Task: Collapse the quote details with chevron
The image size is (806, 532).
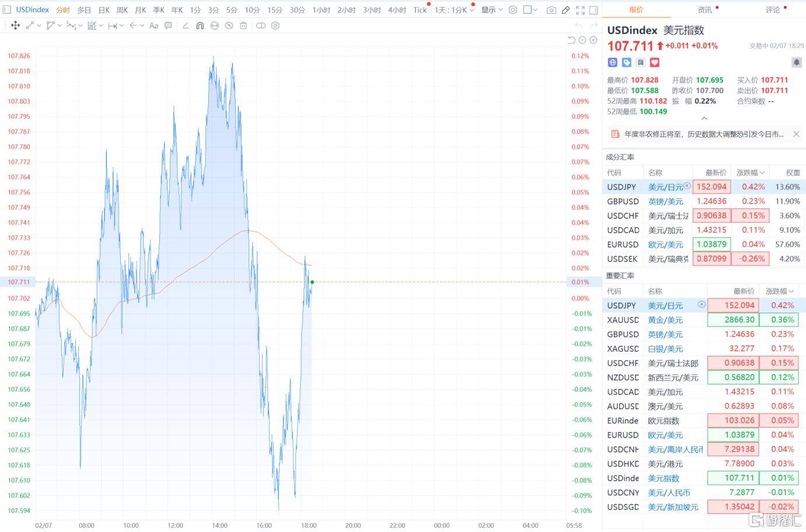Action: [x=704, y=118]
